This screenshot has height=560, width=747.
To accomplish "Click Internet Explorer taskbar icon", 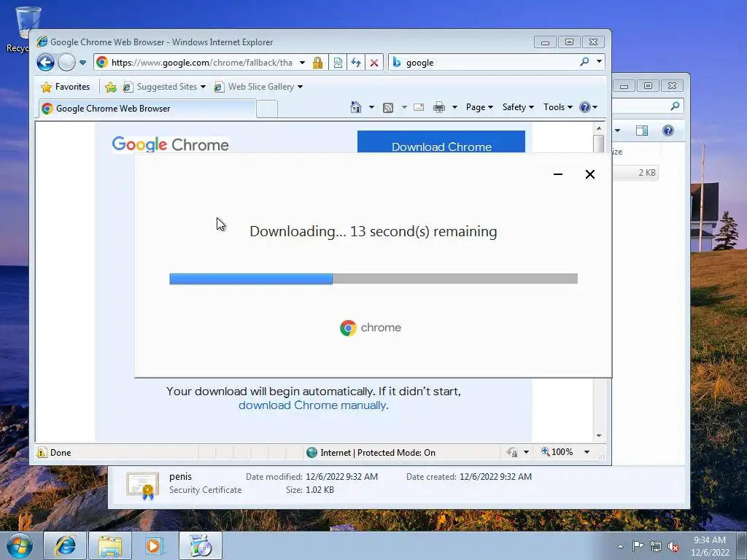I will tap(65, 545).
